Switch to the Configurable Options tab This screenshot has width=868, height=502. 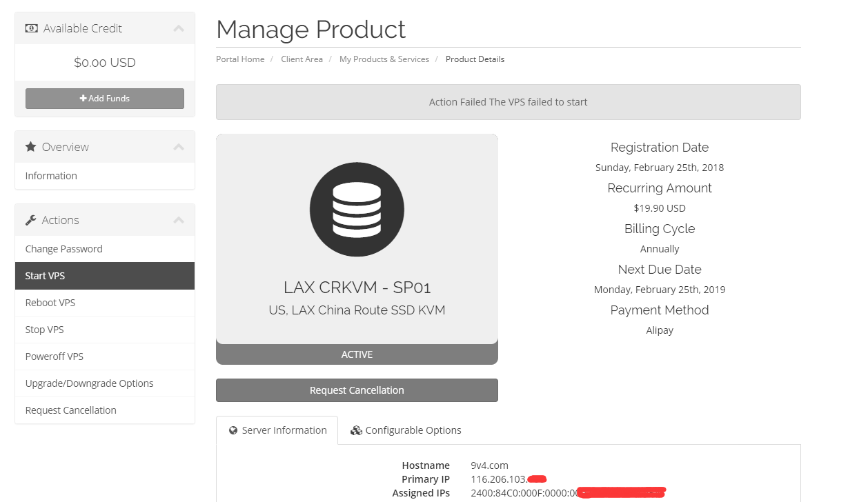coord(413,430)
